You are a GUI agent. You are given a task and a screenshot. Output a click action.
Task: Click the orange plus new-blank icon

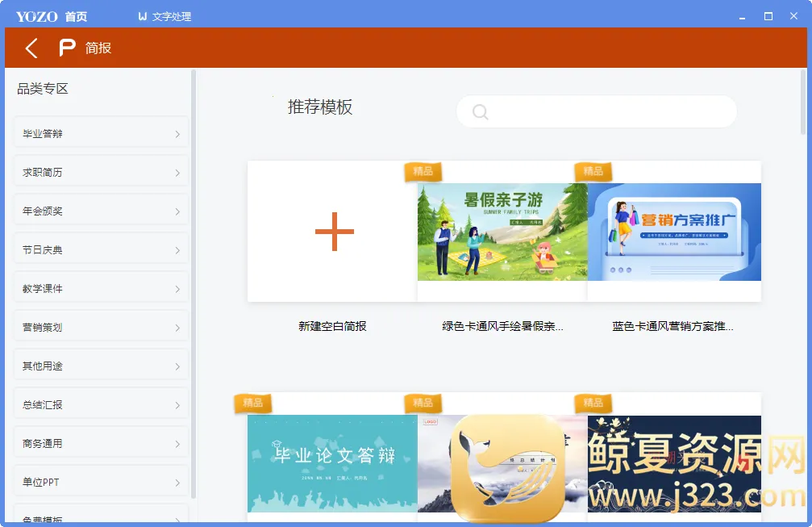pyautogui.click(x=334, y=232)
